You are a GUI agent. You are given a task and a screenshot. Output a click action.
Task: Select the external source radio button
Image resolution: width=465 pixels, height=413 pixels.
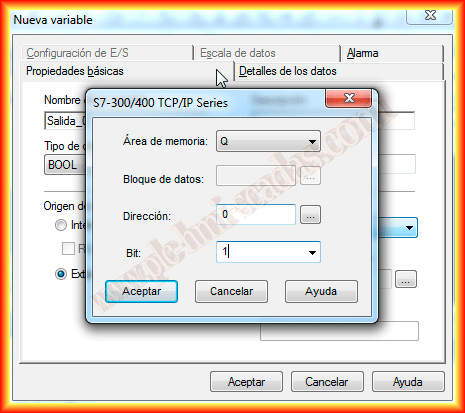[61, 274]
